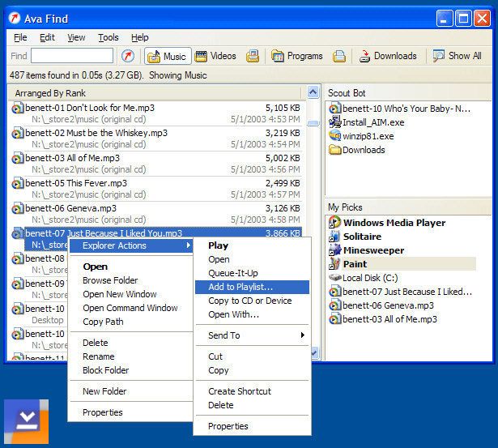498x448 pixels.
Task: Click icon of benett-05 This Fever.mp3
Action: (x=18, y=183)
